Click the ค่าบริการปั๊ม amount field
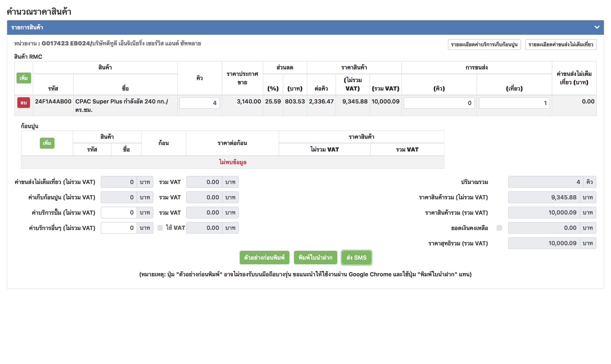Screen dimensions: 611x364 click(119, 213)
